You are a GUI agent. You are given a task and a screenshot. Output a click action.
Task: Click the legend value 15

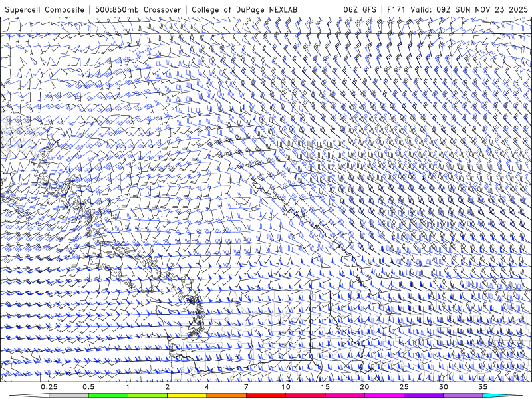click(x=325, y=387)
